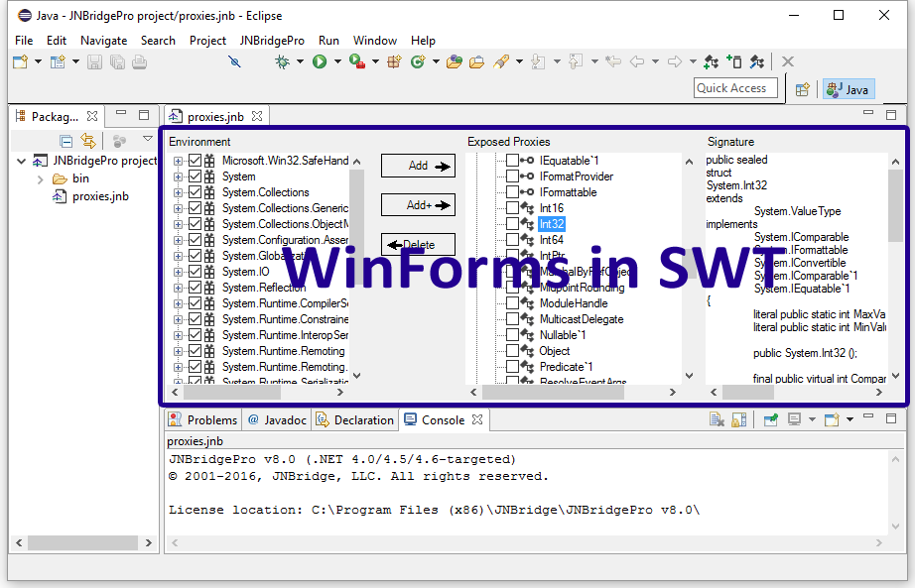Click the Open Type icon
Viewport: 915px width, 588px height.
click(x=454, y=61)
